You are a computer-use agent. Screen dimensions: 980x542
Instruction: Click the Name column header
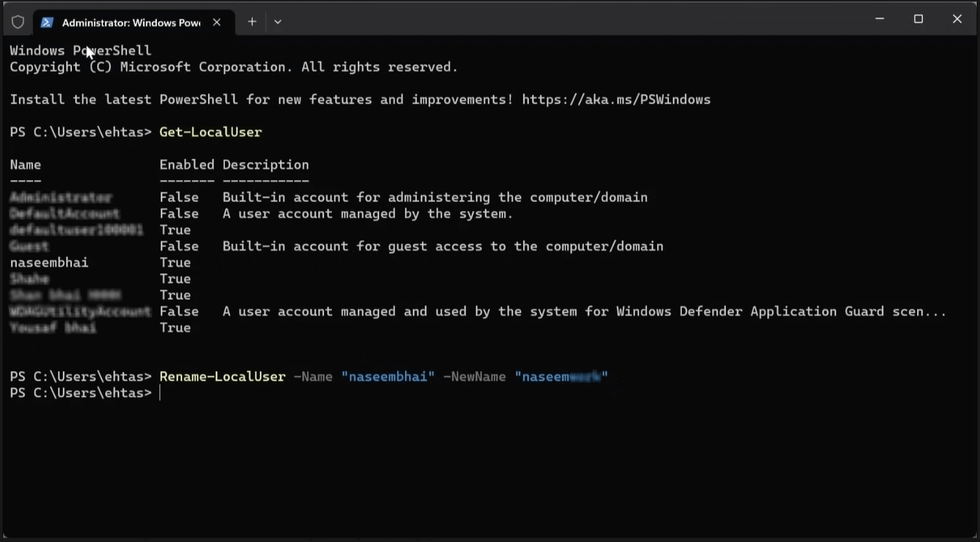(x=25, y=164)
